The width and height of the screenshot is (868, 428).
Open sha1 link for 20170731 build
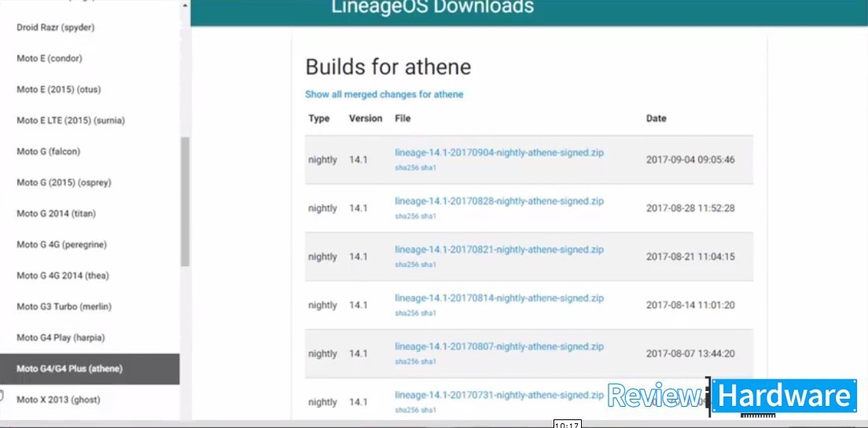pos(428,410)
